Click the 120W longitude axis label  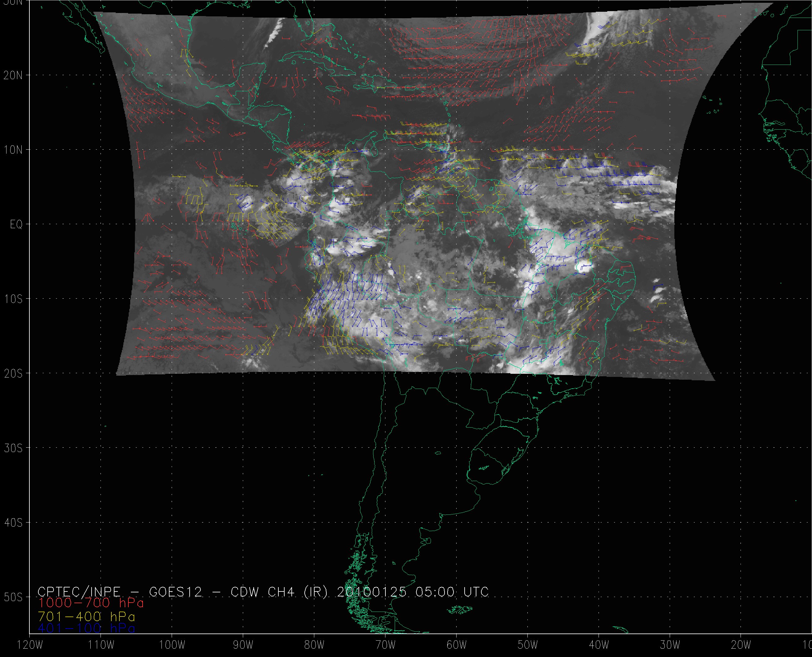pos(30,645)
